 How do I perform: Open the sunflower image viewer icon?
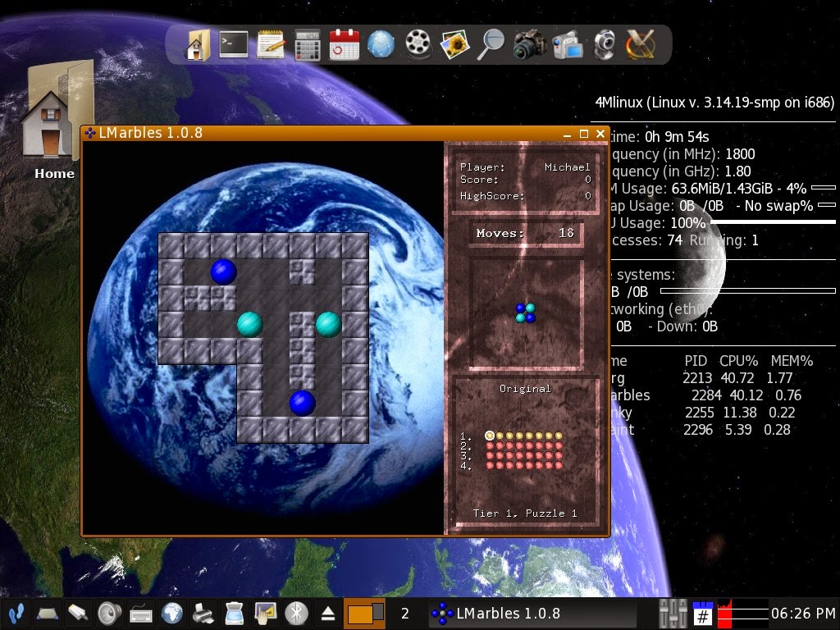point(454,44)
